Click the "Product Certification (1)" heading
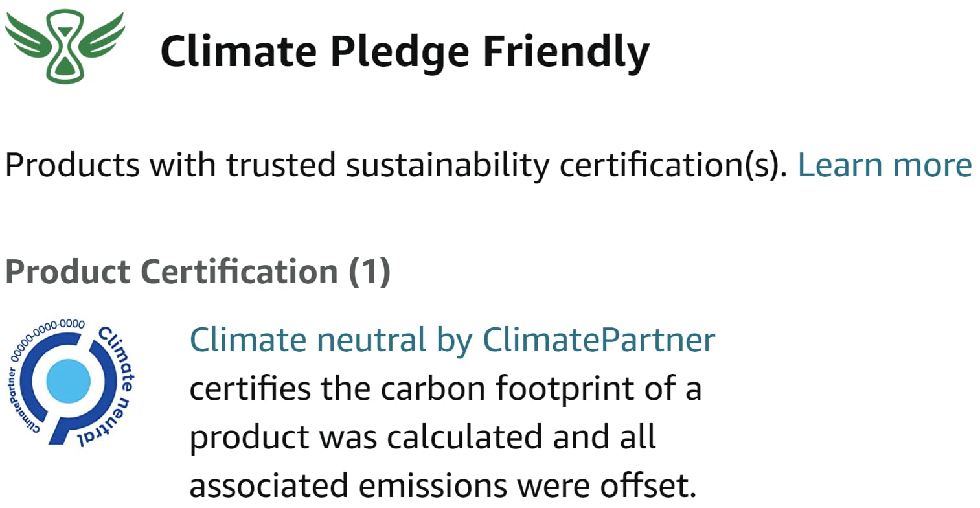Image resolution: width=980 pixels, height=508 pixels. tap(198, 272)
